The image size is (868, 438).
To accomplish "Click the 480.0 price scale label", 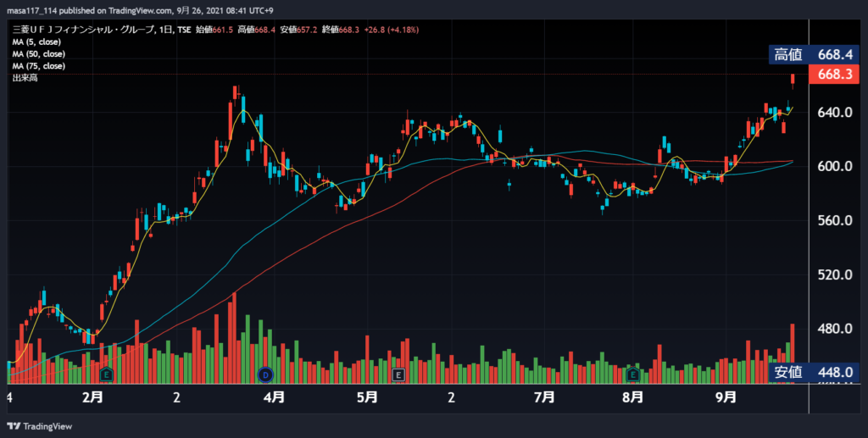I will (835, 329).
